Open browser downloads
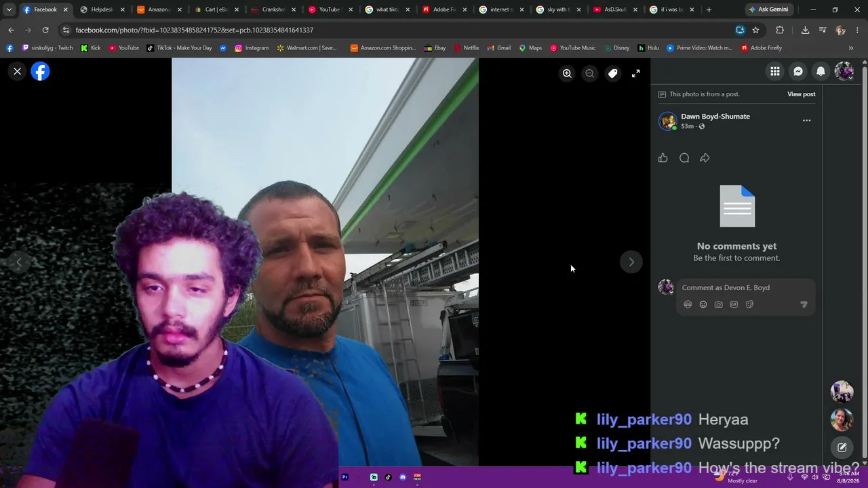The height and width of the screenshot is (488, 868). point(805,30)
